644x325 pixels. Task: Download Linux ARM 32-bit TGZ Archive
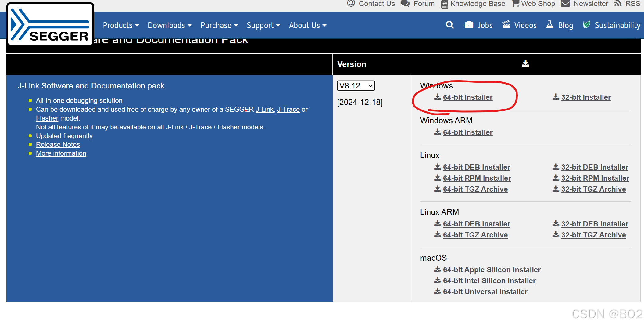pos(593,235)
